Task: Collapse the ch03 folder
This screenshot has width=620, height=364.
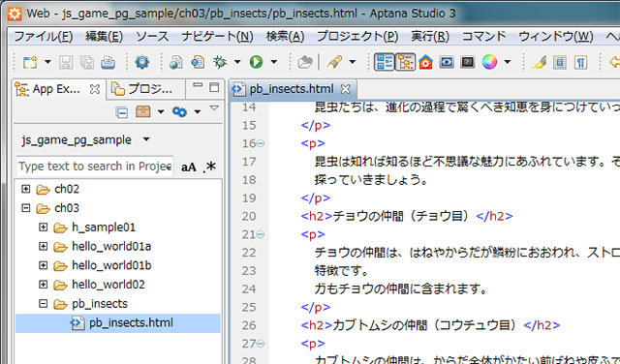Action: coord(26,208)
